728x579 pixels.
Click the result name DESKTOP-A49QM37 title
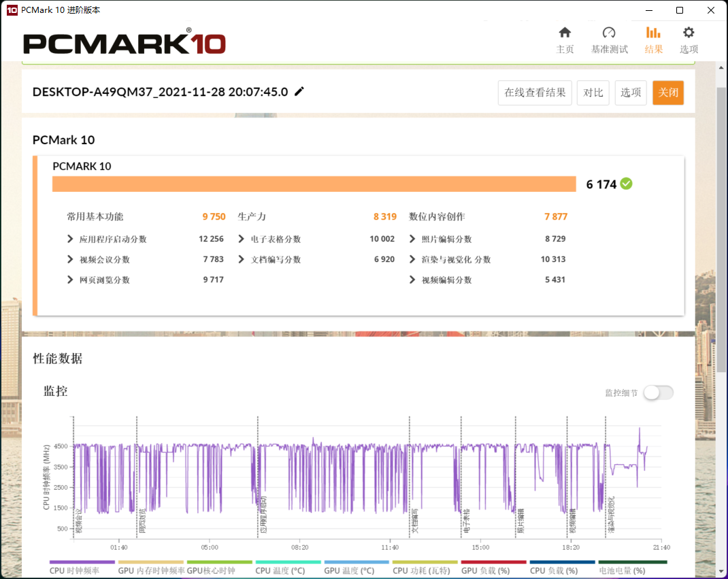coord(160,92)
